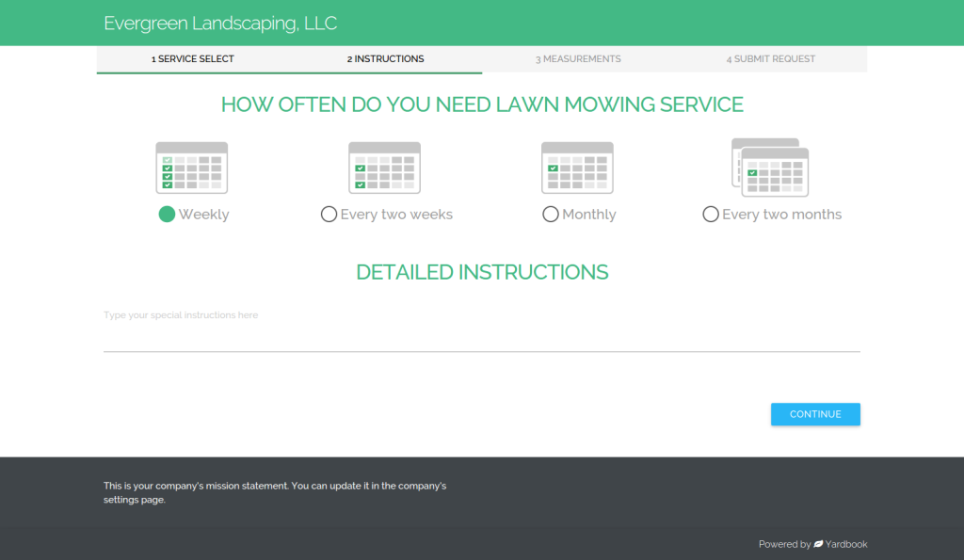The height and width of the screenshot is (560, 964).
Task: Open the Instructions step tab
Action: pyautogui.click(x=385, y=59)
